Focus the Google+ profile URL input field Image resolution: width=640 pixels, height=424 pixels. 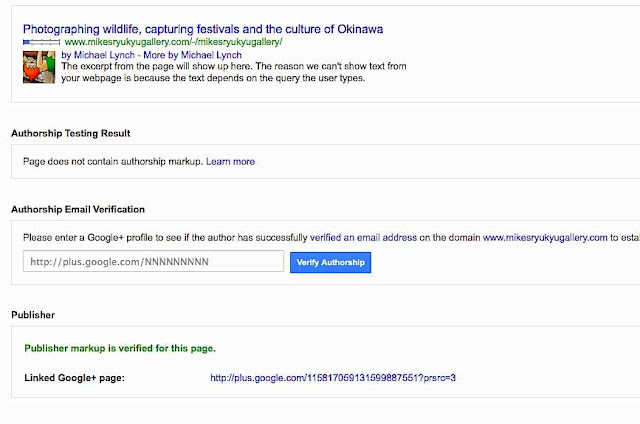tap(153, 262)
